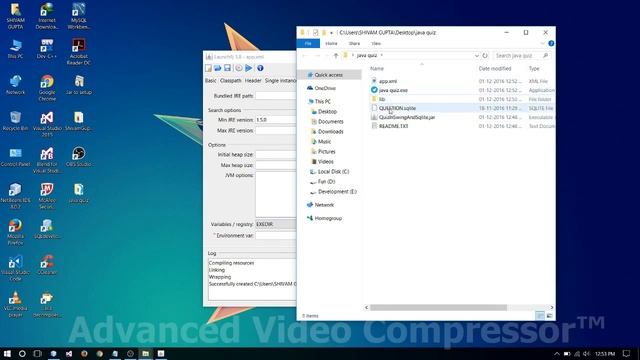Click the Date modified column header

(x=495, y=69)
